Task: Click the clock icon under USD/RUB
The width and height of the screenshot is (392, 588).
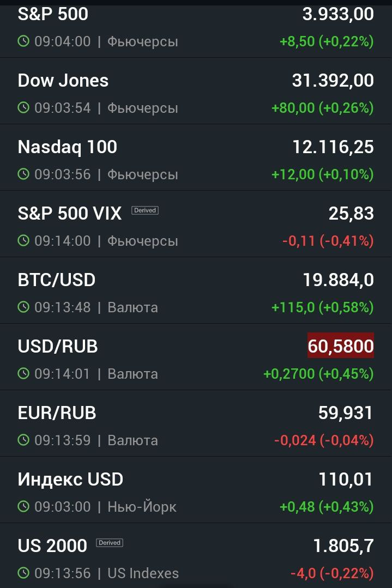Action: (x=23, y=373)
